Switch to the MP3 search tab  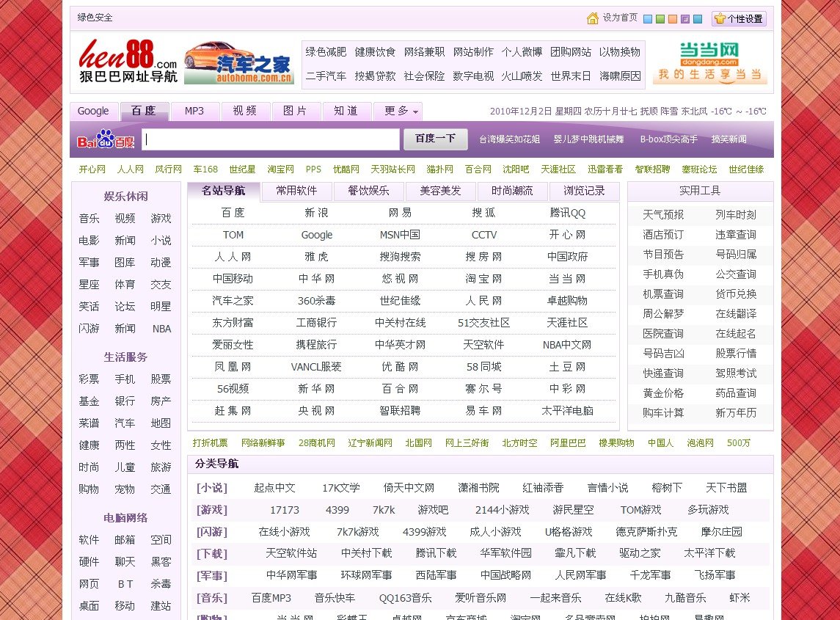point(194,111)
